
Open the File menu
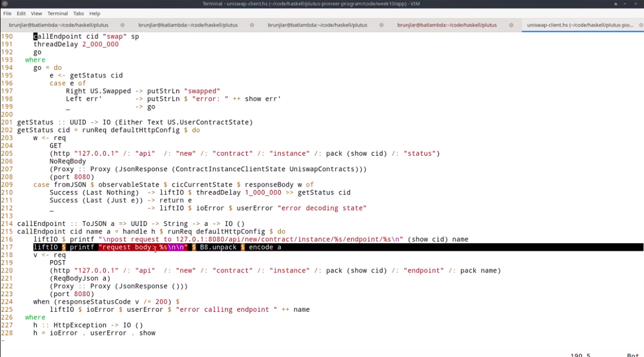(x=7, y=13)
